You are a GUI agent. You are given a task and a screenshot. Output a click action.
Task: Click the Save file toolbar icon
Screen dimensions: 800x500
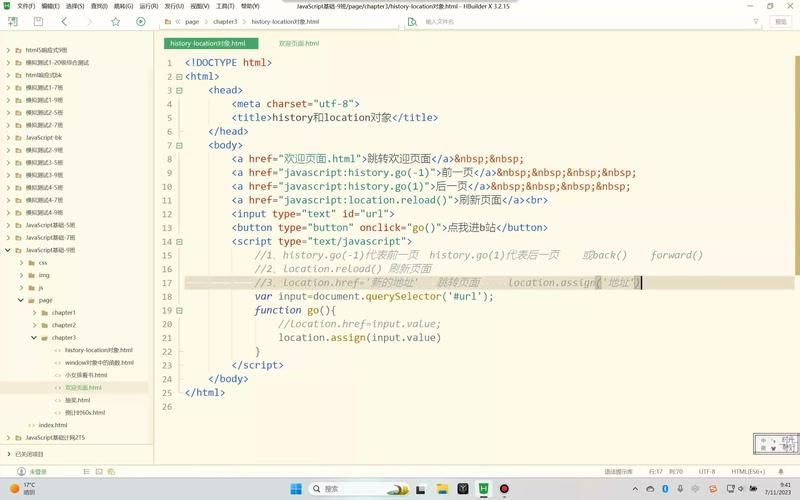tap(38, 21)
